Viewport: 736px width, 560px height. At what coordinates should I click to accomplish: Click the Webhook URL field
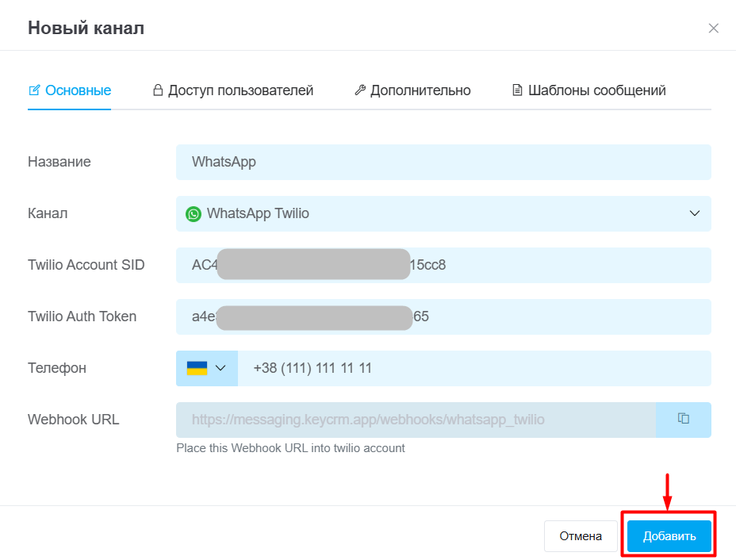(x=416, y=420)
